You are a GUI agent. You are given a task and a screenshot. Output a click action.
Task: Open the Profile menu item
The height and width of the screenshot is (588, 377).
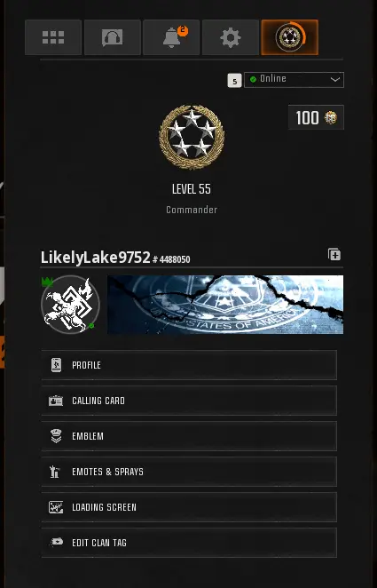(x=189, y=365)
